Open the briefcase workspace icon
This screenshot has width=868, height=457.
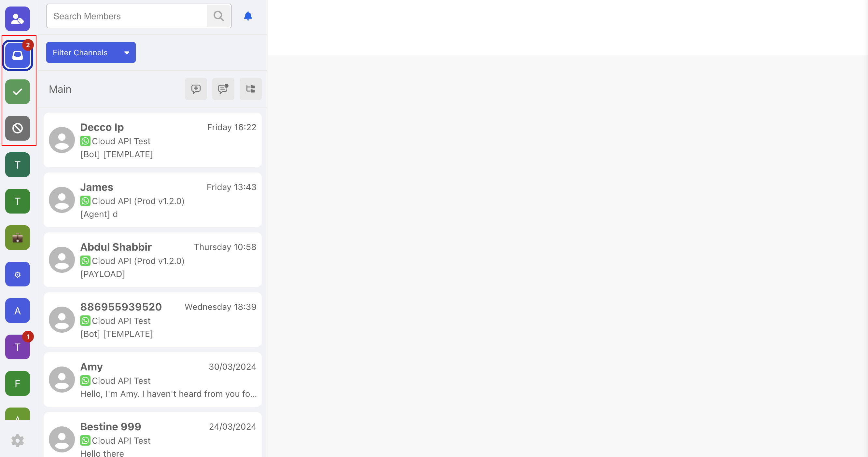(18, 238)
